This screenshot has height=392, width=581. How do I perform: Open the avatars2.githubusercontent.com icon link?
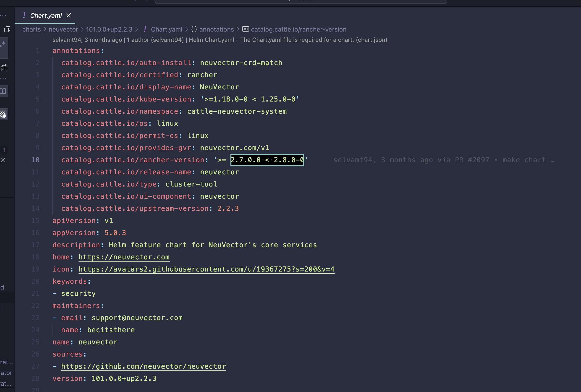pyautogui.click(x=206, y=269)
